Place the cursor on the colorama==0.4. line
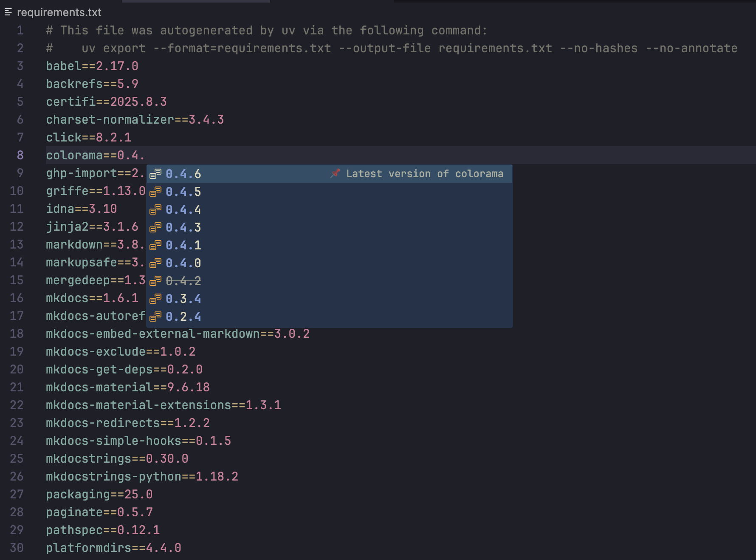The width and height of the screenshot is (756, 560). click(x=401, y=155)
